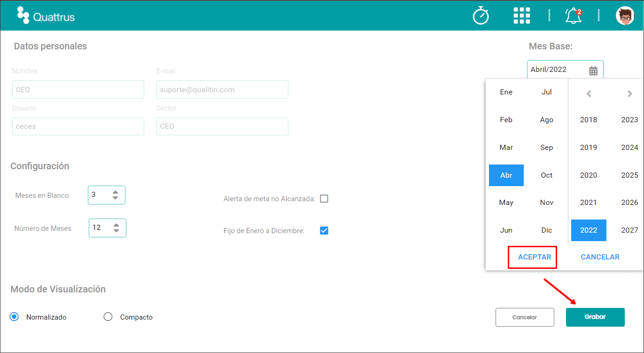Select month Jul in picker
The width and height of the screenshot is (644, 353).
coord(547,92)
